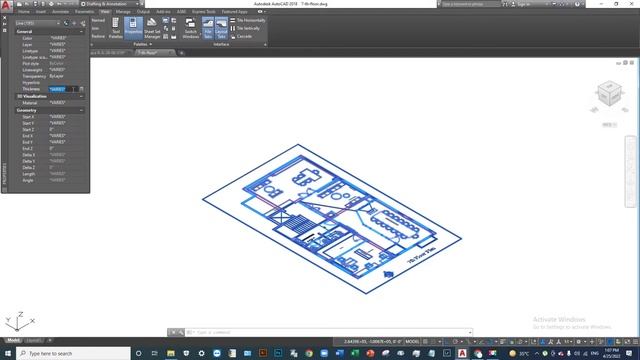This screenshot has height=360, width=640.
Task: Click Tile Vertically
Action: coord(245,28)
